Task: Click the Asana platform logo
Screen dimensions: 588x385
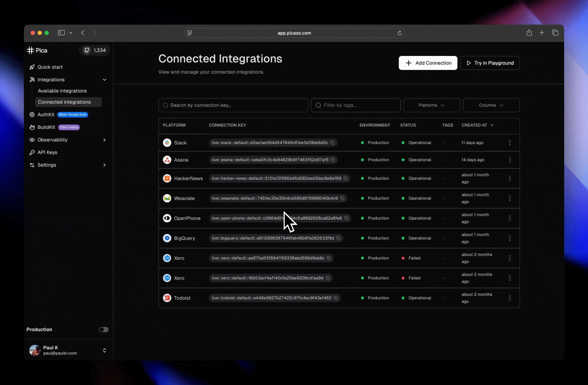Action: click(x=167, y=160)
